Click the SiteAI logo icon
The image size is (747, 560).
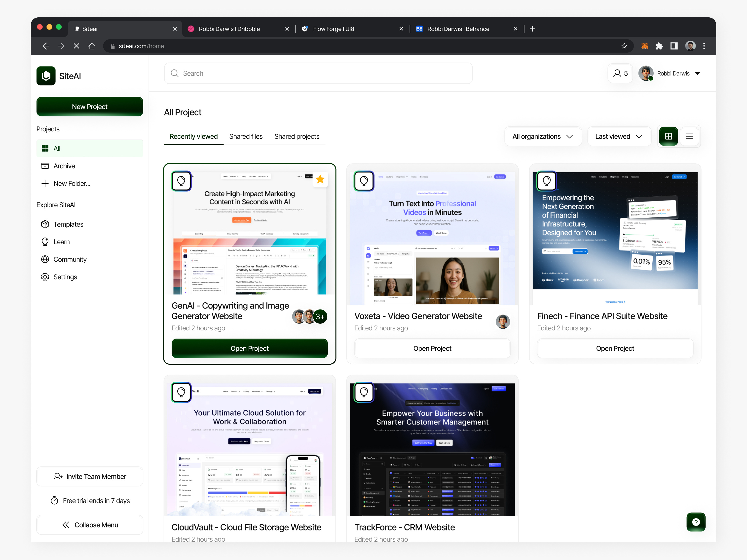point(46,76)
